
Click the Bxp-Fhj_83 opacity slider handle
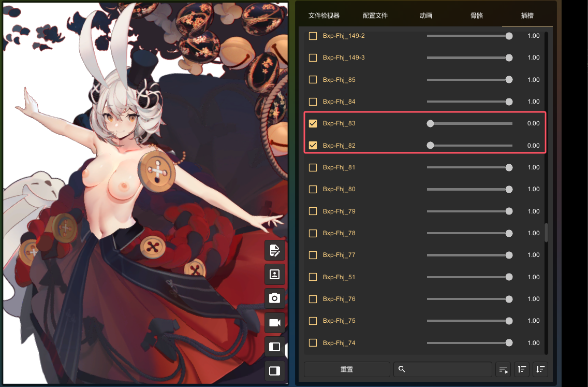430,123
